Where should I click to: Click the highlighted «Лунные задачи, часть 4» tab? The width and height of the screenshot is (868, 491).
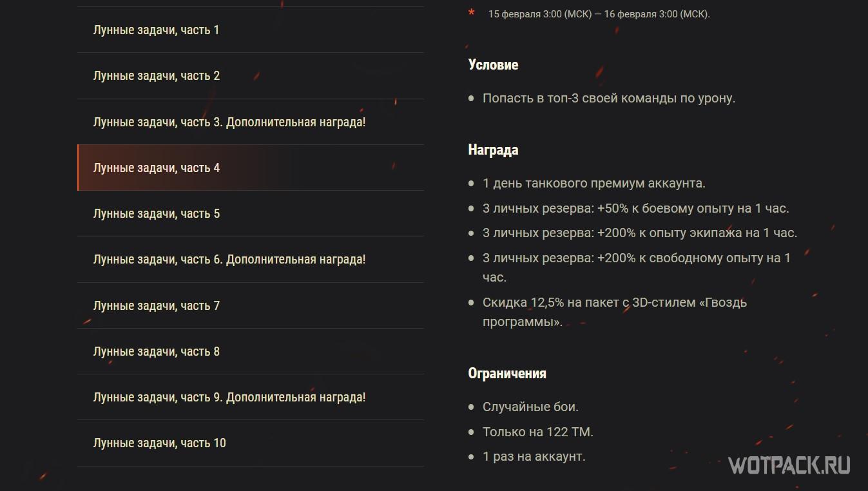pos(157,168)
